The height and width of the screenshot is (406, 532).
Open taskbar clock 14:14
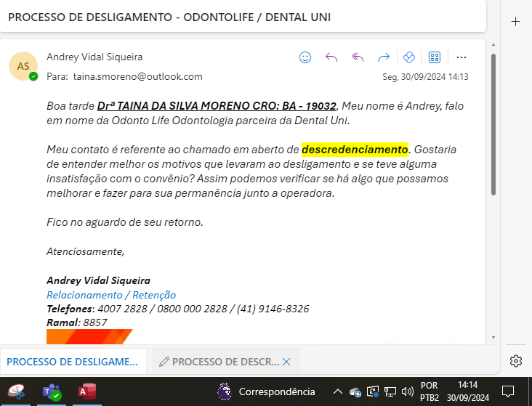[468, 391]
